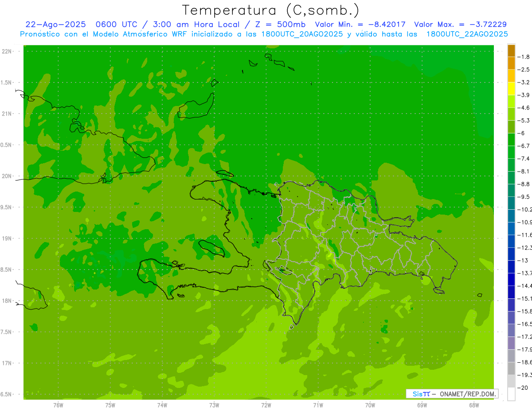This screenshot has height=411, width=532.
Task: Click the 'Valor Max. = -3.72229' readout
Action: click(460, 24)
